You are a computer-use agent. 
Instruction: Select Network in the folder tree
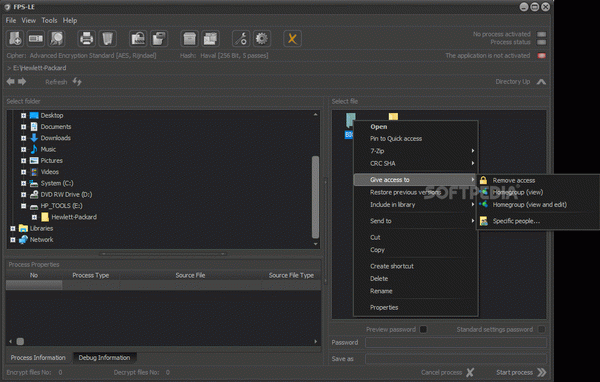point(41,240)
